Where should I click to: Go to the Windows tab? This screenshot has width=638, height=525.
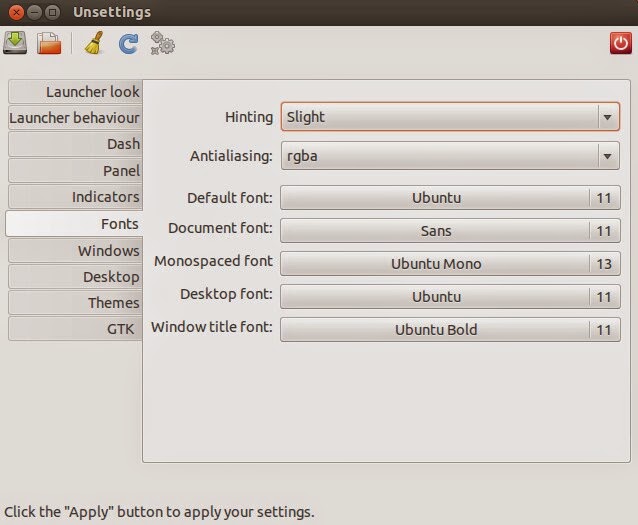[76, 251]
